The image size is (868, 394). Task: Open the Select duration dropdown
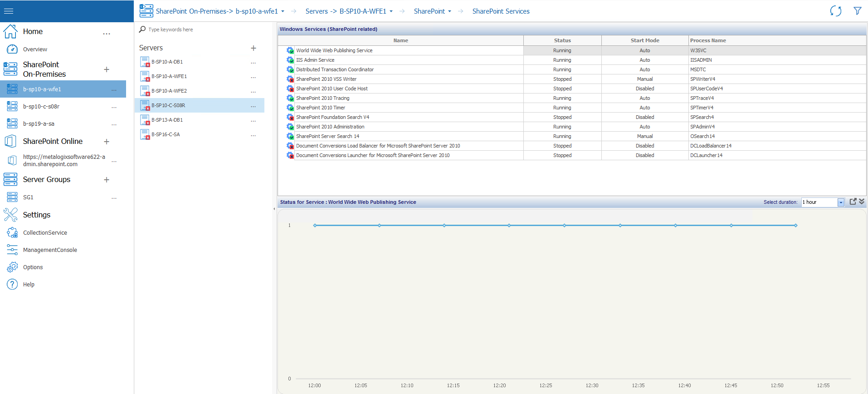[840, 202]
